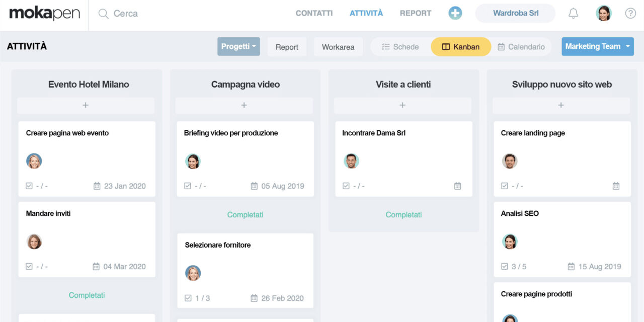The height and width of the screenshot is (322, 644).
Task: Open the Progetti dropdown
Action: pyautogui.click(x=238, y=46)
